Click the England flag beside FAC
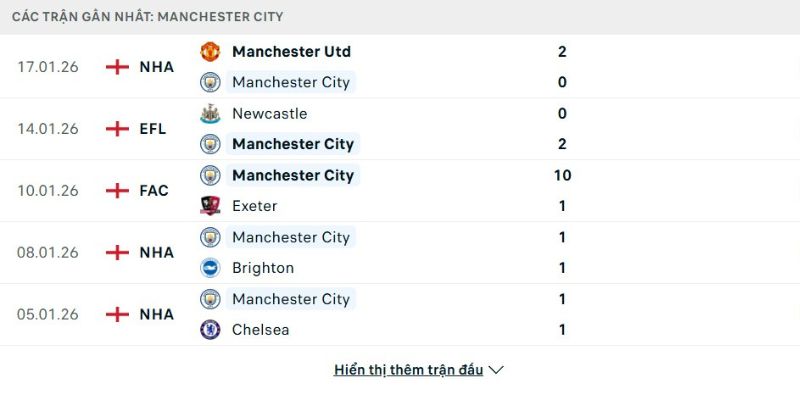Image resolution: width=800 pixels, height=400 pixels. click(x=117, y=191)
